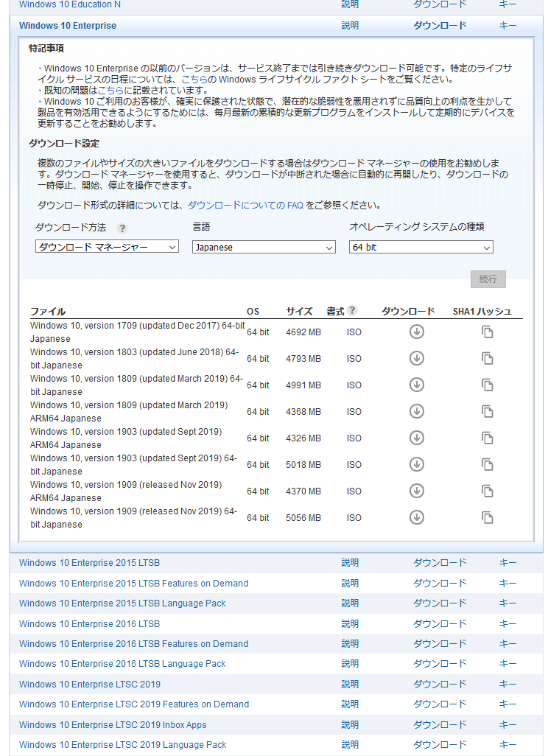Copy SHA1 hash for version 1709 64-bit

click(488, 332)
